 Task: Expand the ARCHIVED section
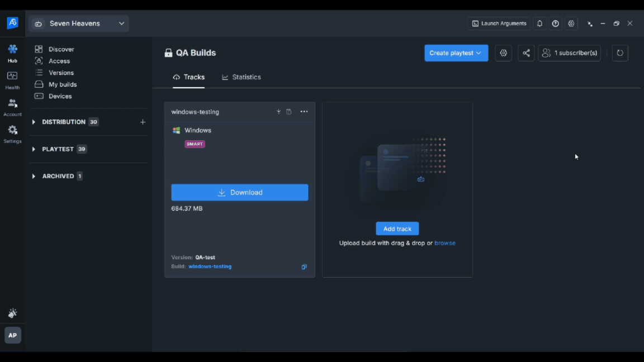pyautogui.click(x=34, y=176)
